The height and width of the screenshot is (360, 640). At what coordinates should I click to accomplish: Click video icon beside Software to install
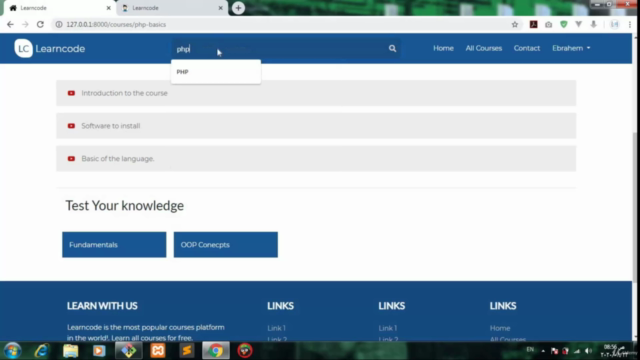(71, 126)
